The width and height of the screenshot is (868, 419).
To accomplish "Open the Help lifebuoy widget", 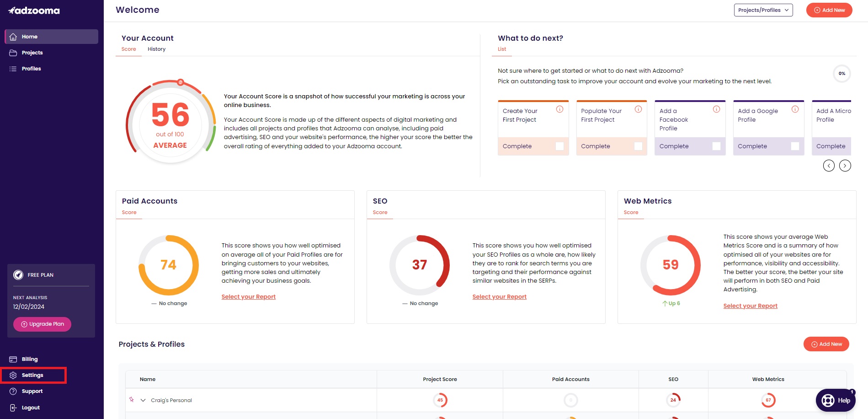I will (836, 400).
